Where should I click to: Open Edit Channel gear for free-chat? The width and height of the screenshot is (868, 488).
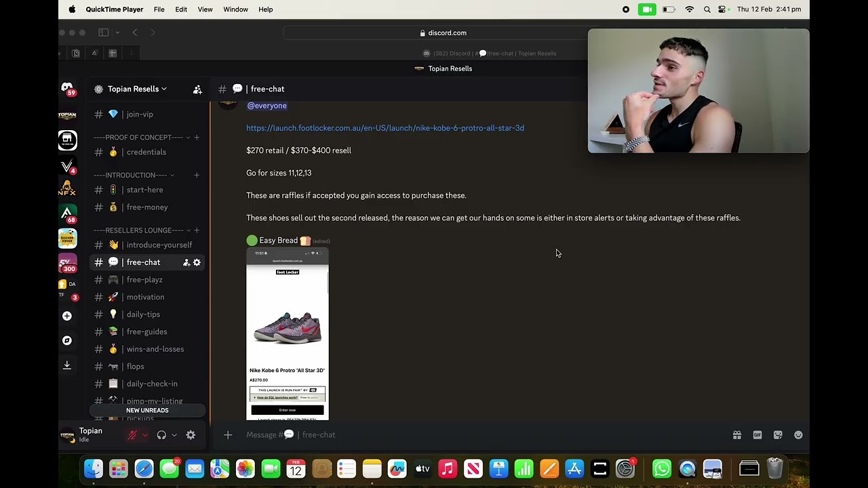pyautogui.click(x=197, y=262)
